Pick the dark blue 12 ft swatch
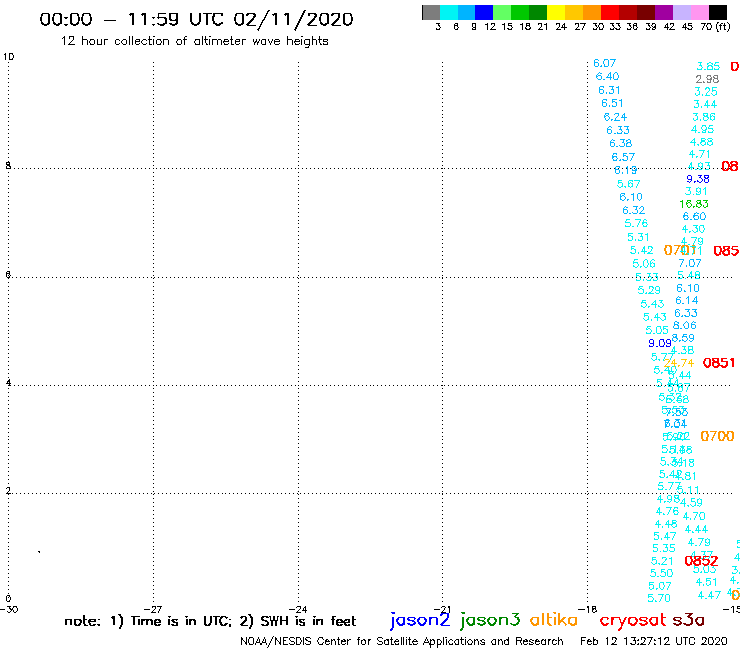740x650 pixels. pos(484,12)
